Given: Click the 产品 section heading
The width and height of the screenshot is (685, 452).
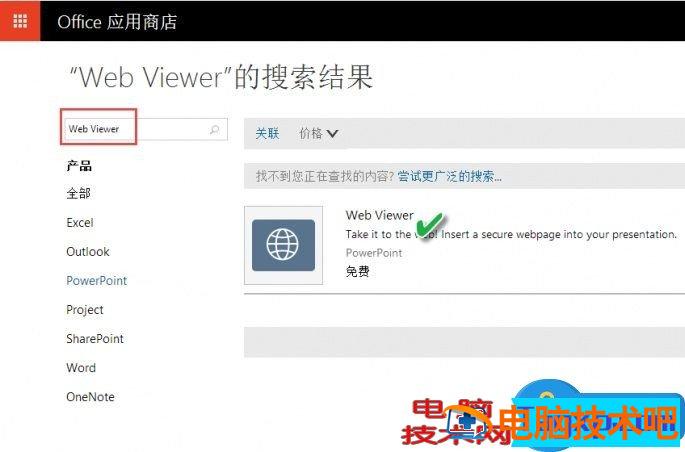Looking at the screenshot, I should 79,166.
